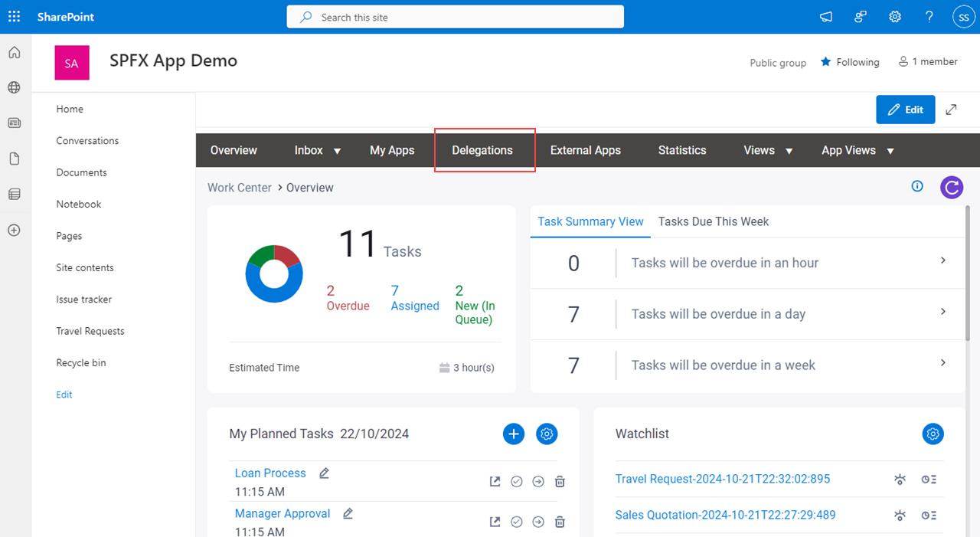Open the help question mark icon

point(929,17)
